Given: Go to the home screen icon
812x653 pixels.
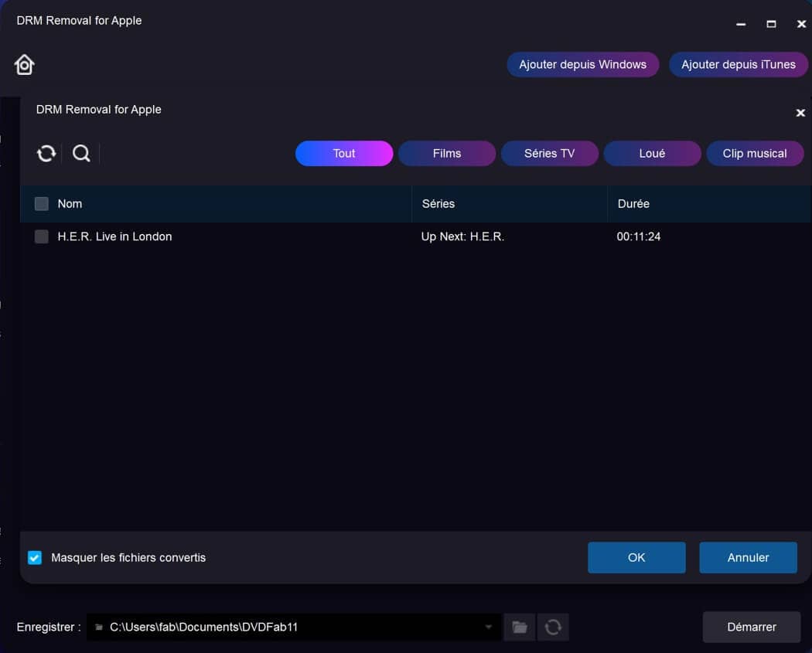Looking at the screenshot, I should click(24, 65).
